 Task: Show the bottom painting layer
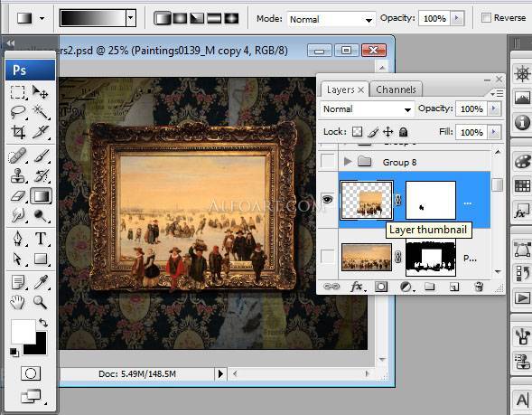pos(327,257)
